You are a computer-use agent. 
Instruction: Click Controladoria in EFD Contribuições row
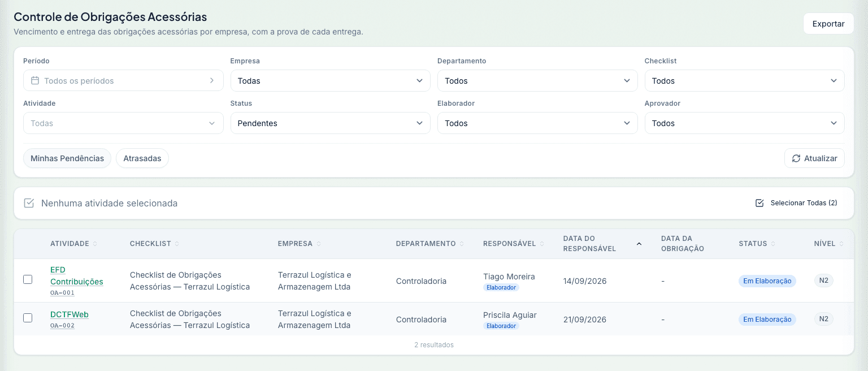[422, 281]
